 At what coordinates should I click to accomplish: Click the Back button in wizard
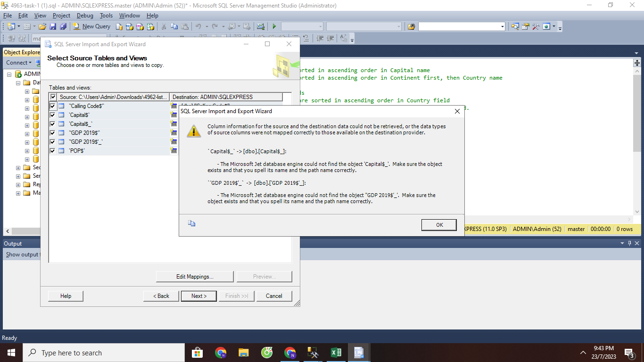click(161, 296)
